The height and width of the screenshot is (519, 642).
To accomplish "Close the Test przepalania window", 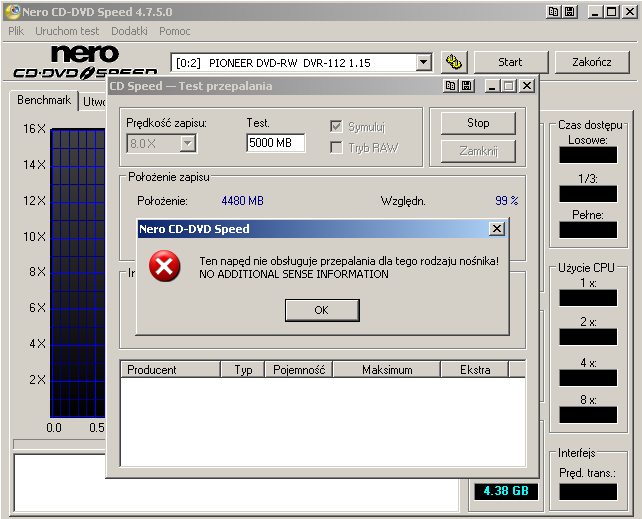I will (x=527, y=86).
